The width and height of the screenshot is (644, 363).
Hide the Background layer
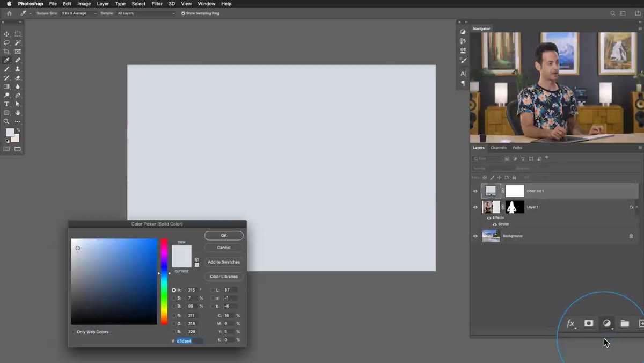pos(475,236)
